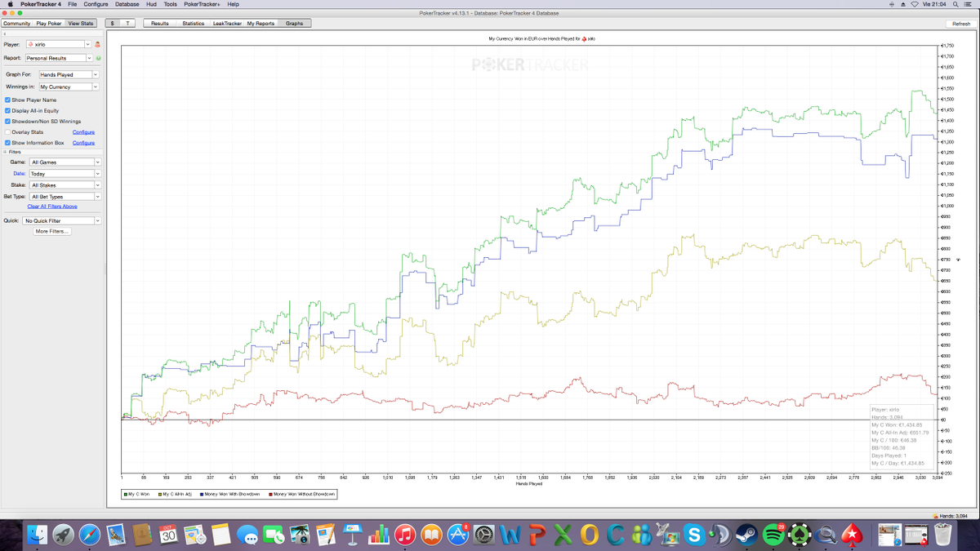The image size is (980, 551).
Task: Open Spotify in the Dock
Action: [773, 535]
